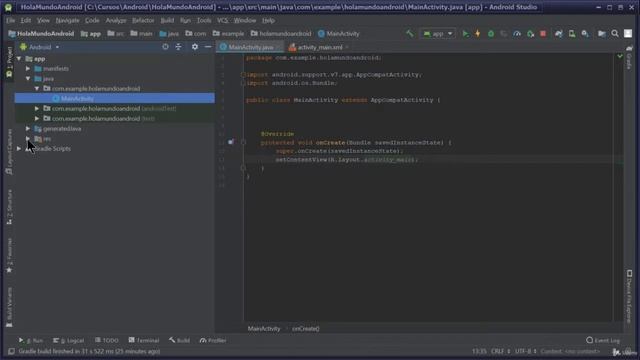Open the TODO tool window
This screenshot has width=640, height=360.
[107, 340]
